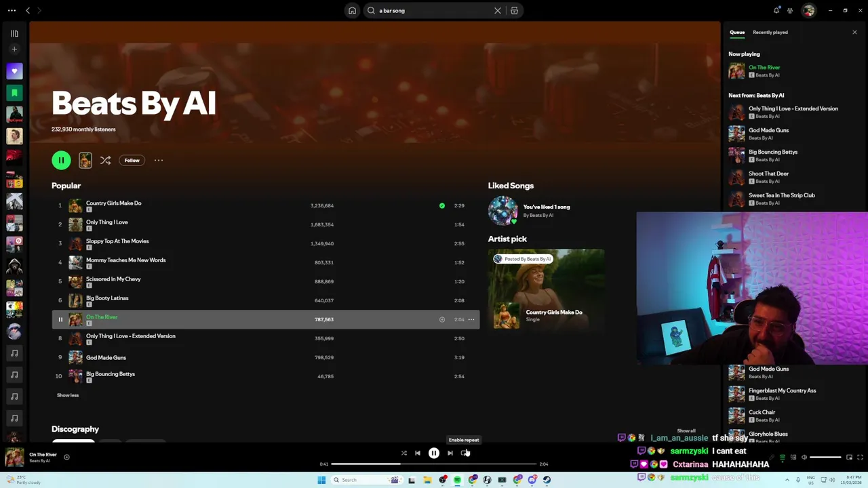868x488 pixels.
Task: Add current song to Liked Songs in player bar
Action: click(66, 457)
